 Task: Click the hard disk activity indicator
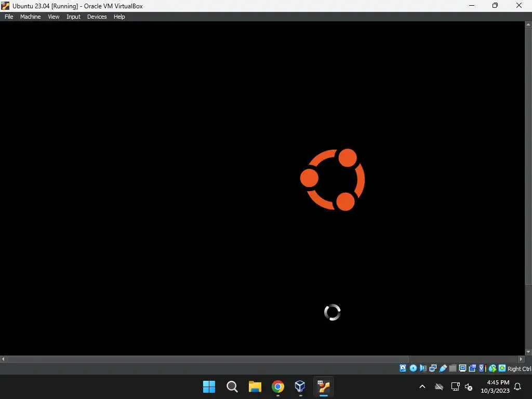(403, 368)
